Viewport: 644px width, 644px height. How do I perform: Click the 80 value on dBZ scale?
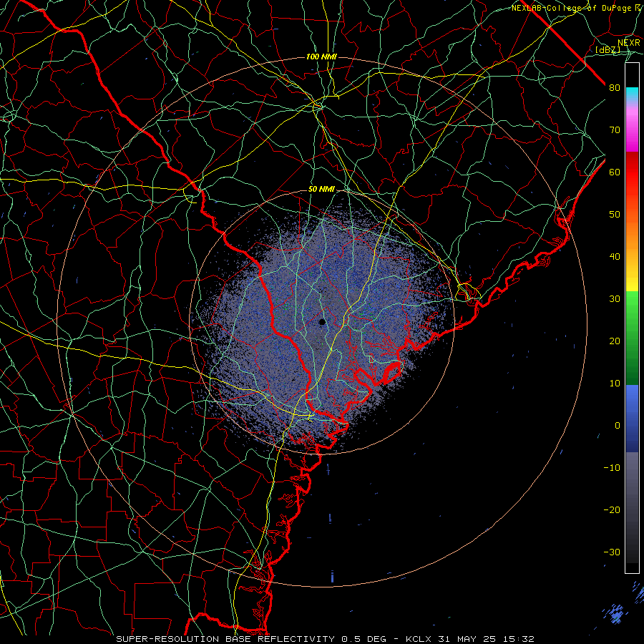615,88
